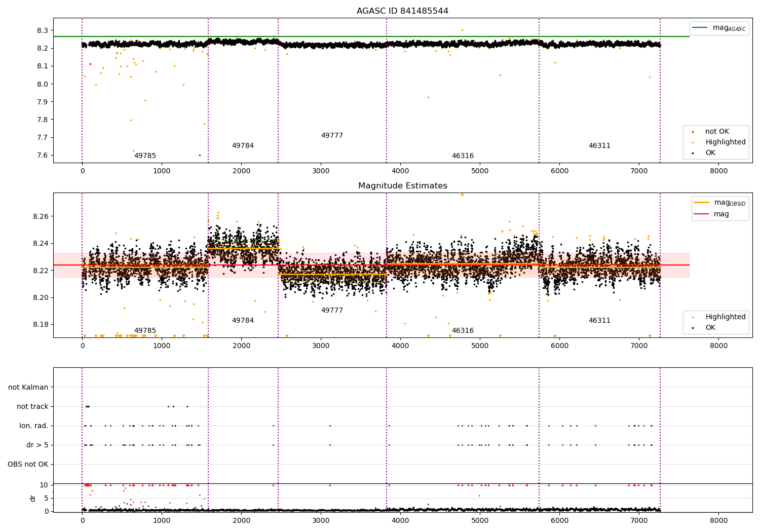Click the 5 tick label on the dr axis
This screenshot has width=760, height=532.
[x=46, y=499]
